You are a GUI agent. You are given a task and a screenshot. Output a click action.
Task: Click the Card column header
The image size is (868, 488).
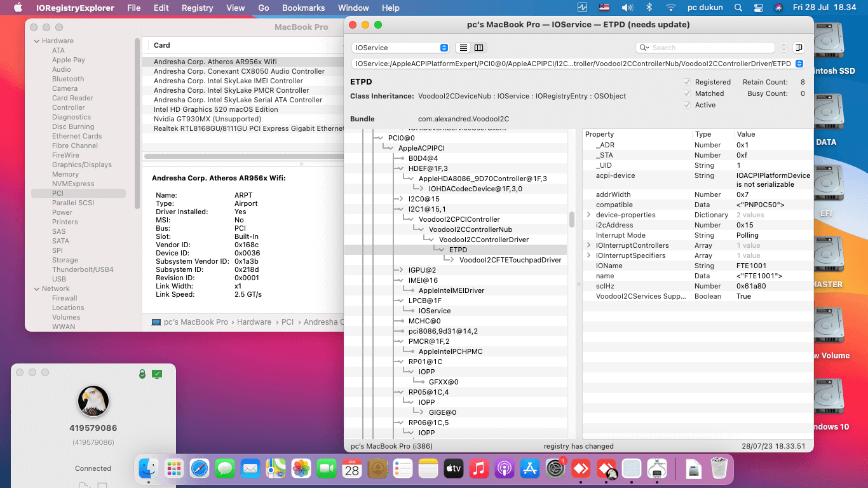pyautogui.click(x=162, y=45)
